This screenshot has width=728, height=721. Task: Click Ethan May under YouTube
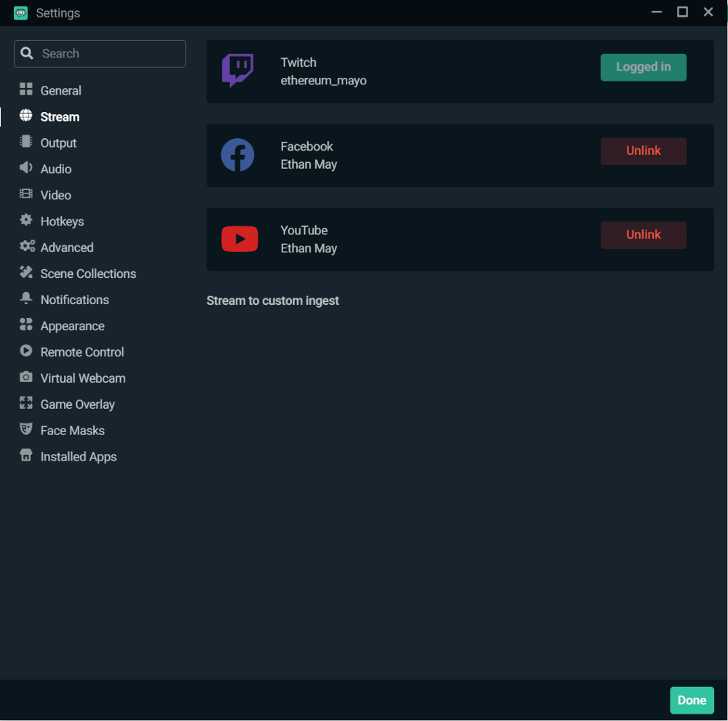(309, 249)
